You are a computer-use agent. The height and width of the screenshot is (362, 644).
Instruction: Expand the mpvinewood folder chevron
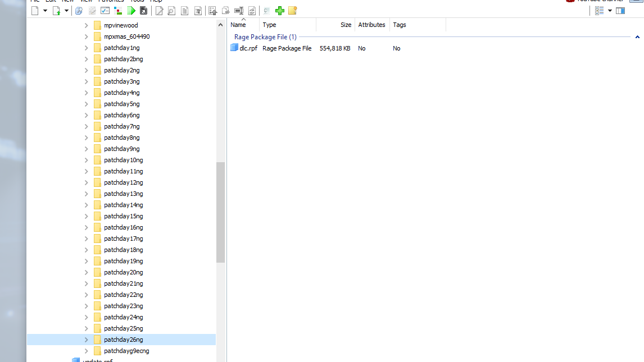pos(86,25)
